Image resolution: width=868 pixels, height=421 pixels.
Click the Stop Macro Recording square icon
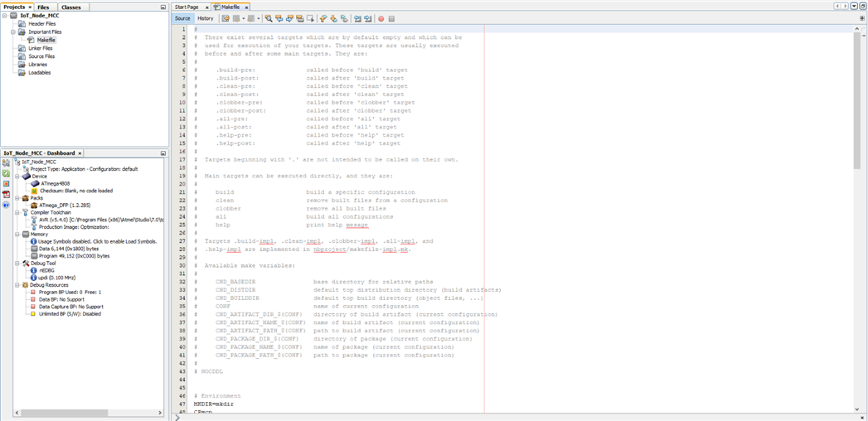(391, 18)
